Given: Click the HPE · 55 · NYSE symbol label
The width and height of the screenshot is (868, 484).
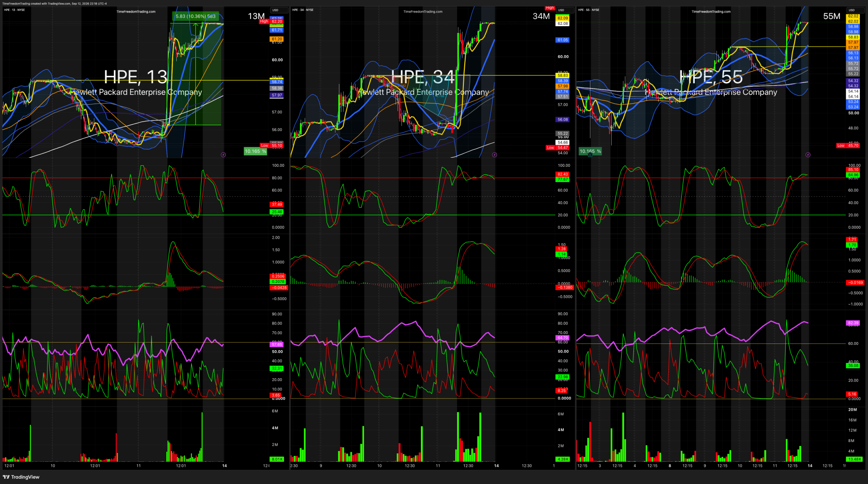Looking at the screenshot, I should click(589, 9).
